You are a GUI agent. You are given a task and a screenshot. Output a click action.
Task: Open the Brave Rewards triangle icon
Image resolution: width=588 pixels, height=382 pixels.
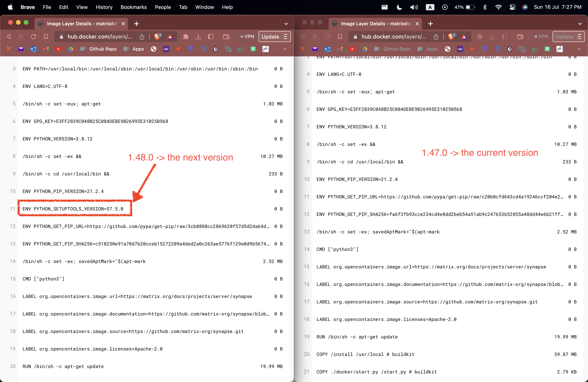(170, 36)
